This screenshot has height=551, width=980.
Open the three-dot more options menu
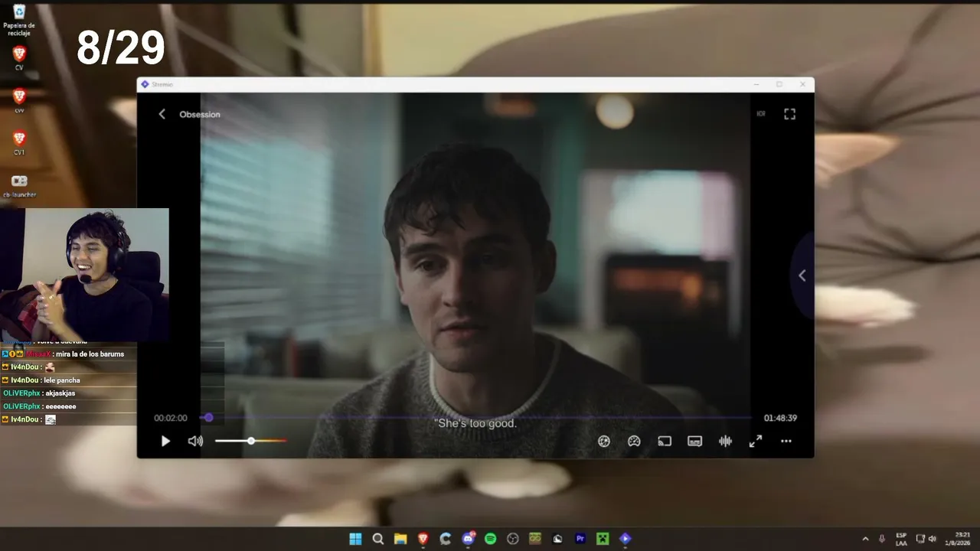click(x=786, y=441)
